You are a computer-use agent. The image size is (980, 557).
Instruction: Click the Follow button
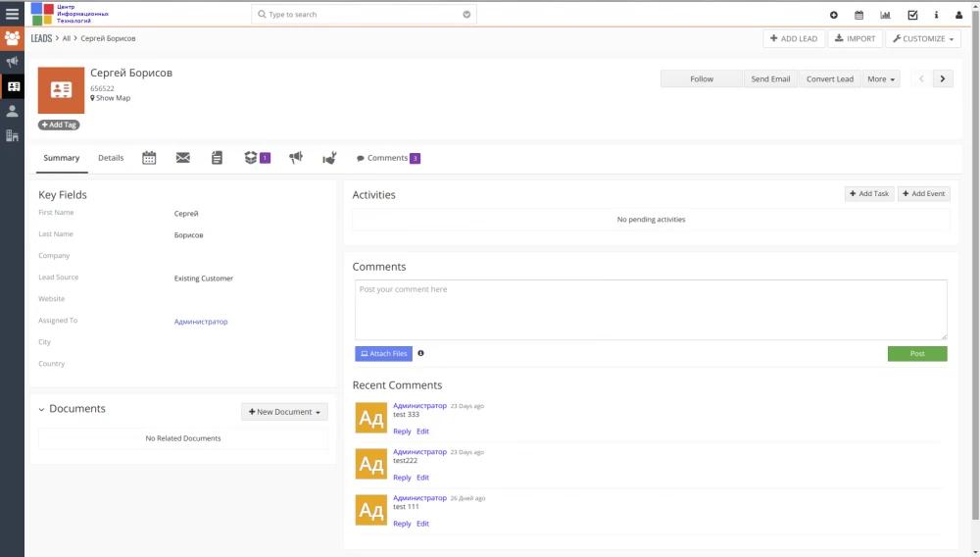click(702, 78)
